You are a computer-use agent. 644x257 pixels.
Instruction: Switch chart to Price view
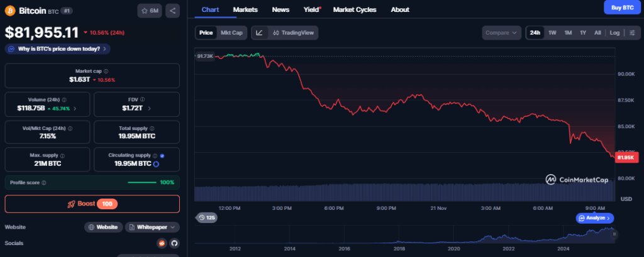click(x=206, y=33)
